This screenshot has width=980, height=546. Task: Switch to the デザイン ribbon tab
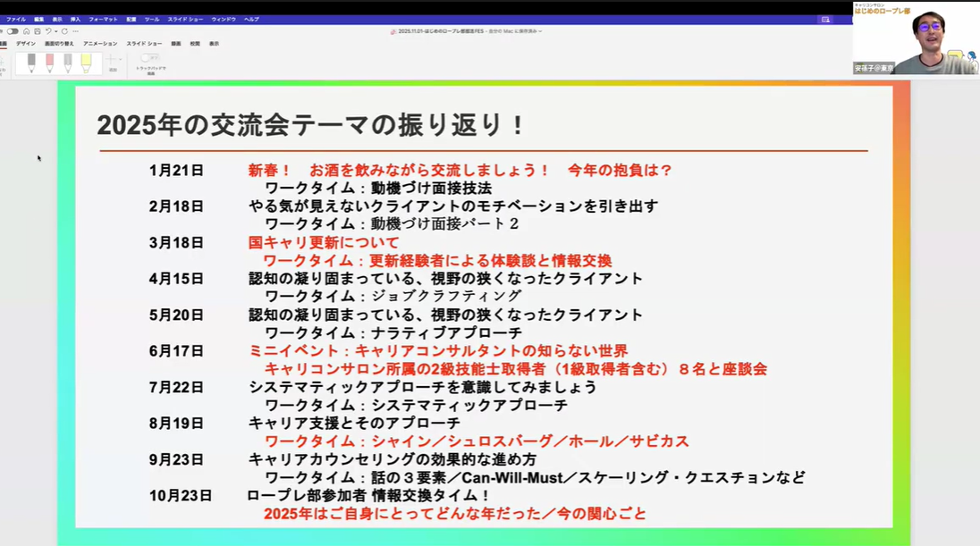(26, 43)
